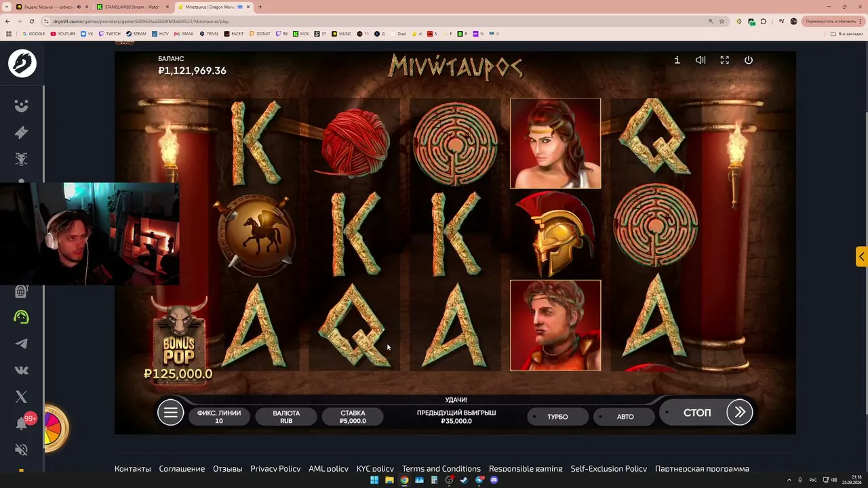This screenshot has width=868, height=488.
Task: Open the FACEIT bookmark
Action: pyautogui.click(x=234, y=33)
